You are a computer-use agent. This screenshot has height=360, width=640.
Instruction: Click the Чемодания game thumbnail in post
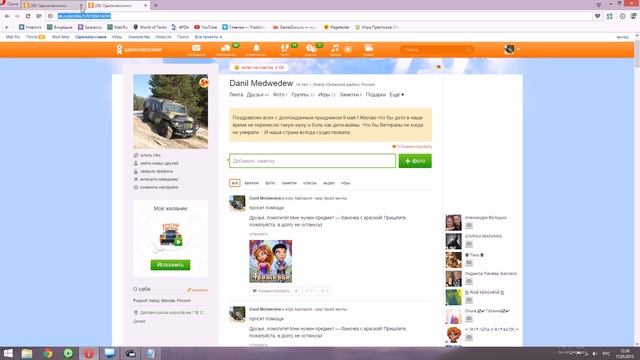coord(271,261)
